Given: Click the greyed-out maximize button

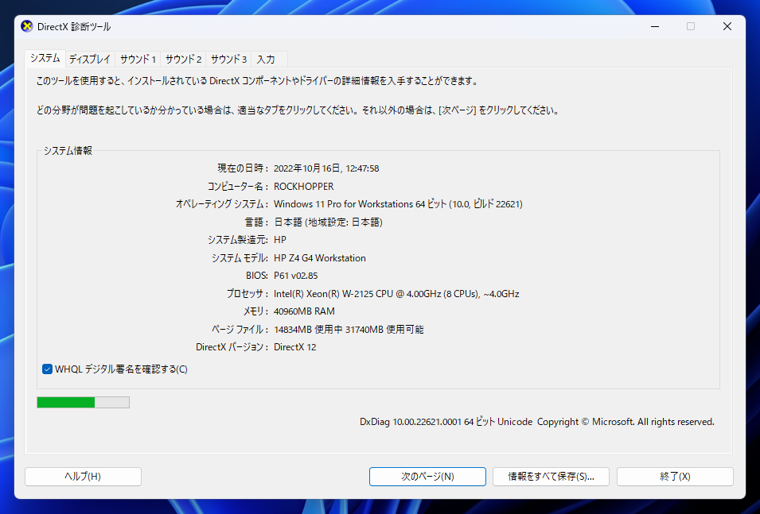Looking at the screenshot, I should coord(691,26).
